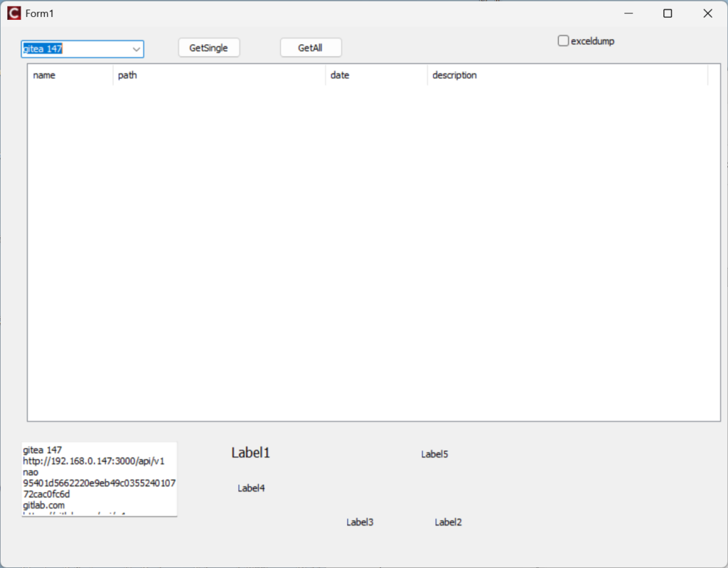Click the http://192.168.0.147:3000/api/v1 line
728x568 pixels.
click(94, 461)
